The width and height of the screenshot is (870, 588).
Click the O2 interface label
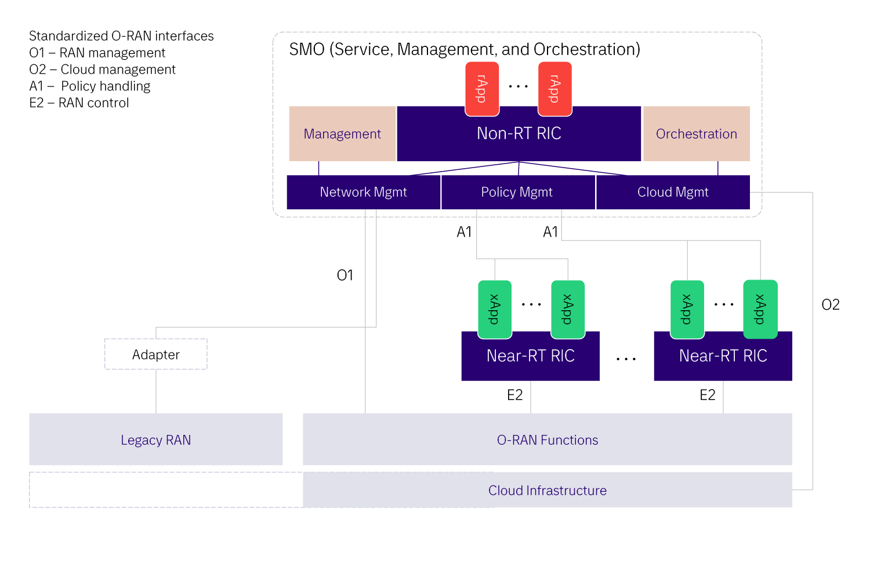(x=831, y=305)
